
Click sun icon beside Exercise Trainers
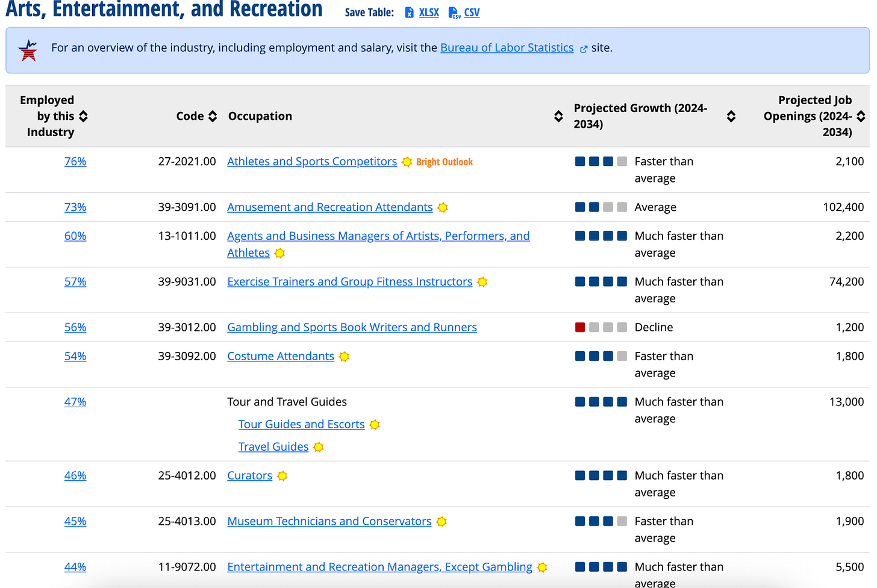tap(482, 282)
